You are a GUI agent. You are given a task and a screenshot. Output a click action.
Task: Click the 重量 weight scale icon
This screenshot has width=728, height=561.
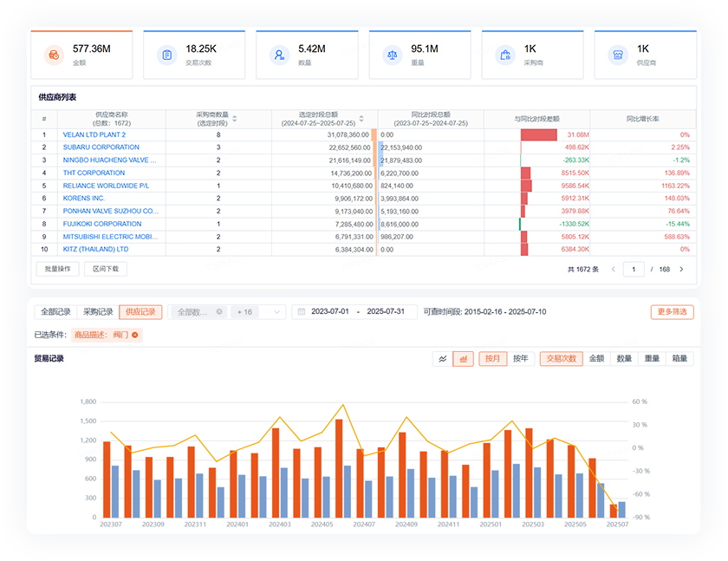tap(392, 55)
